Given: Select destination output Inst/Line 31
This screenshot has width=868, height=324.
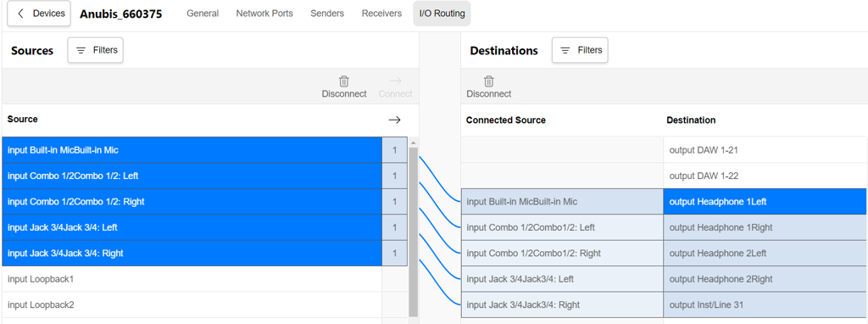Looking at the screenshot, I should point(765,304).
